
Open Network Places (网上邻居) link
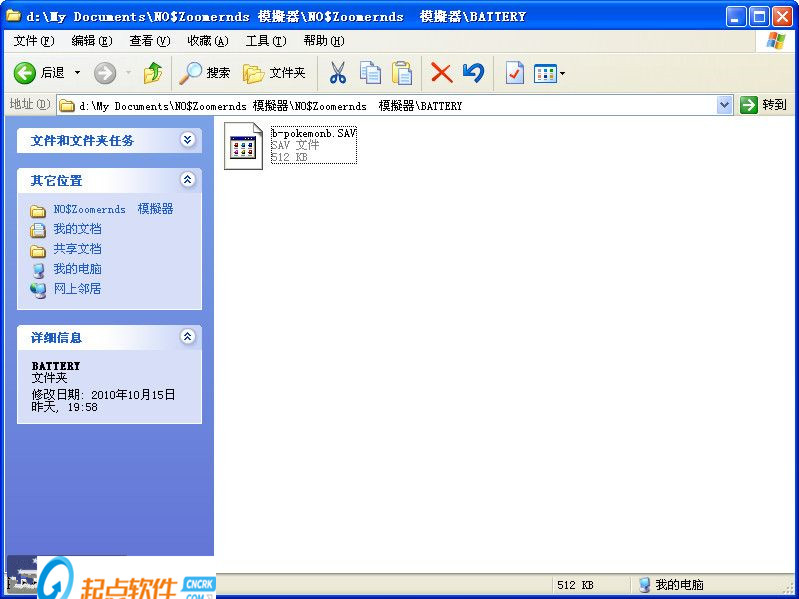point(77,288)
